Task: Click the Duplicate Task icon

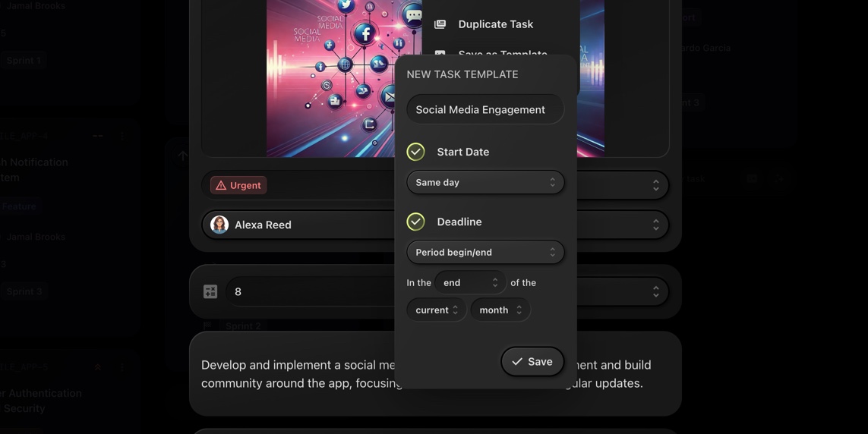Action: point(440,24)
